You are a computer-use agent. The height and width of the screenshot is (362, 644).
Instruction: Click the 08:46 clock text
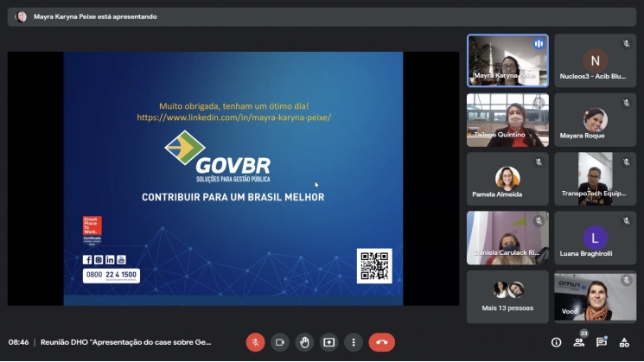point(18,342)
